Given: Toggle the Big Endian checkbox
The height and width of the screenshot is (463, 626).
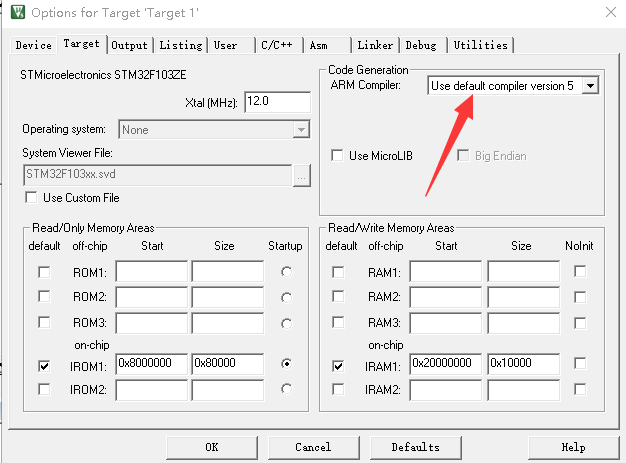Looking at the screenshot, I should (x=463, y=155).
